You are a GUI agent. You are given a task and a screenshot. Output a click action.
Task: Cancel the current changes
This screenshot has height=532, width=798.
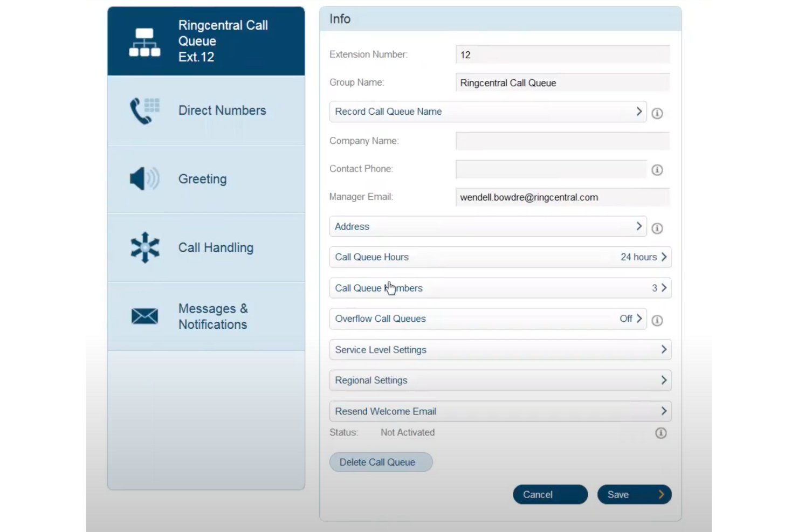coord(549,494)
